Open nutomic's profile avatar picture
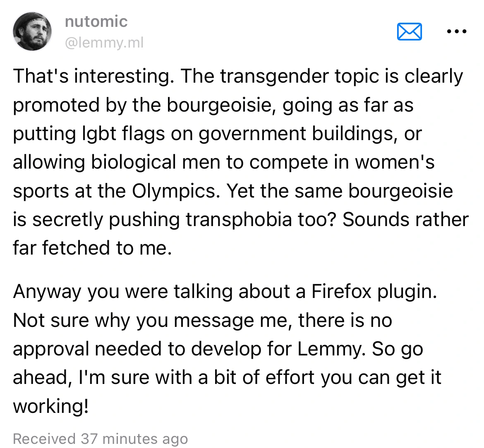 pos(32,31)
